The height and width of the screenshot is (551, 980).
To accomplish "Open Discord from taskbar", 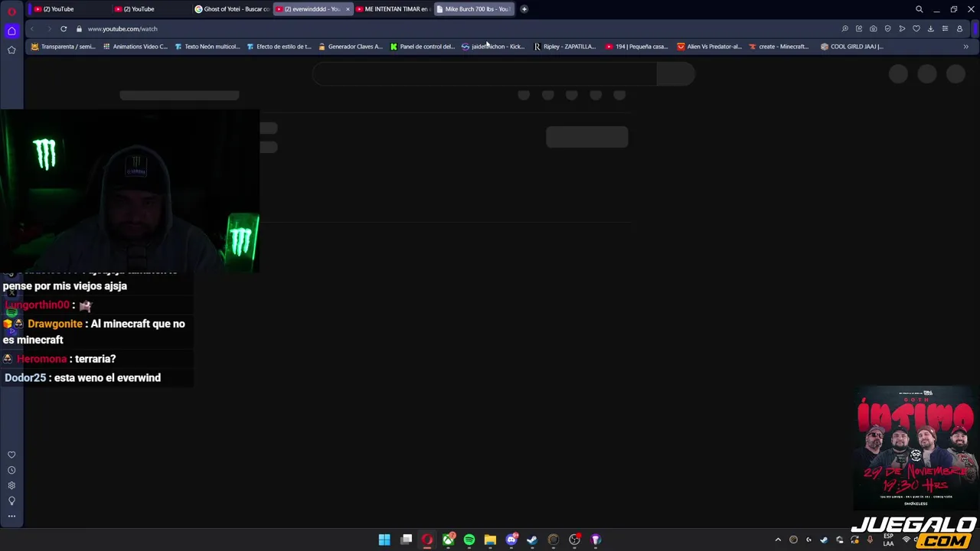I will [x=511, y=540].
